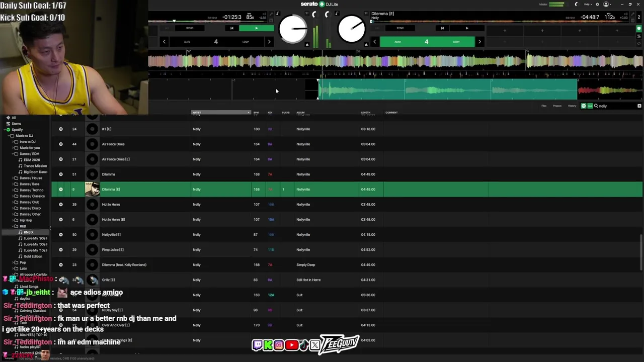Sort library by LENGTH column
644x362 pixels.
[366, 113]
